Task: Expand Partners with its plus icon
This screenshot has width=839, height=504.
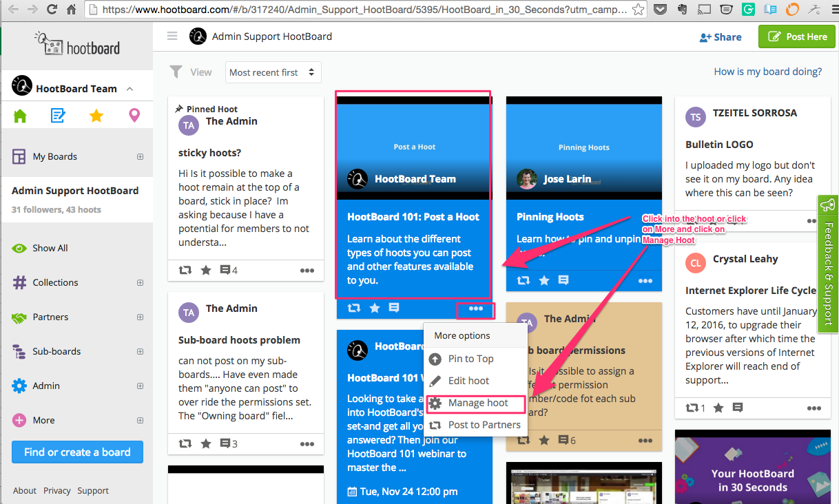Action: click(140, 317)
